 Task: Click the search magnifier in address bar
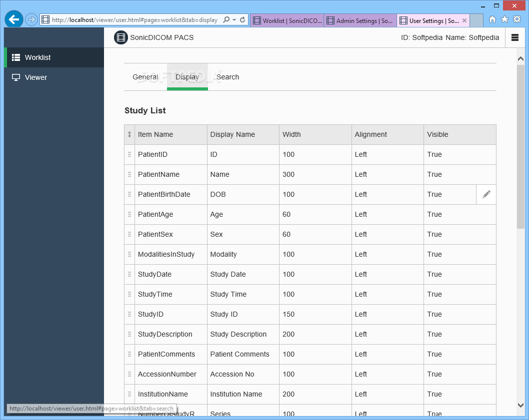point(226,19)
